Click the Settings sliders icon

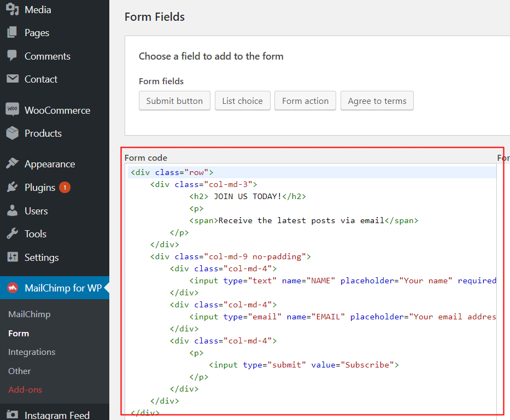[x=12, y=257]
